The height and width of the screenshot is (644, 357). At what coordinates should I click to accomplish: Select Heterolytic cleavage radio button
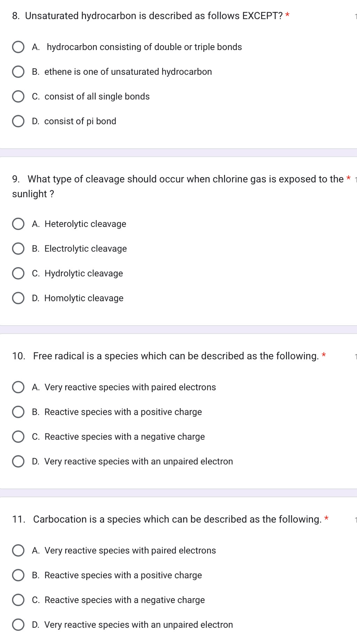click(18, 224)
